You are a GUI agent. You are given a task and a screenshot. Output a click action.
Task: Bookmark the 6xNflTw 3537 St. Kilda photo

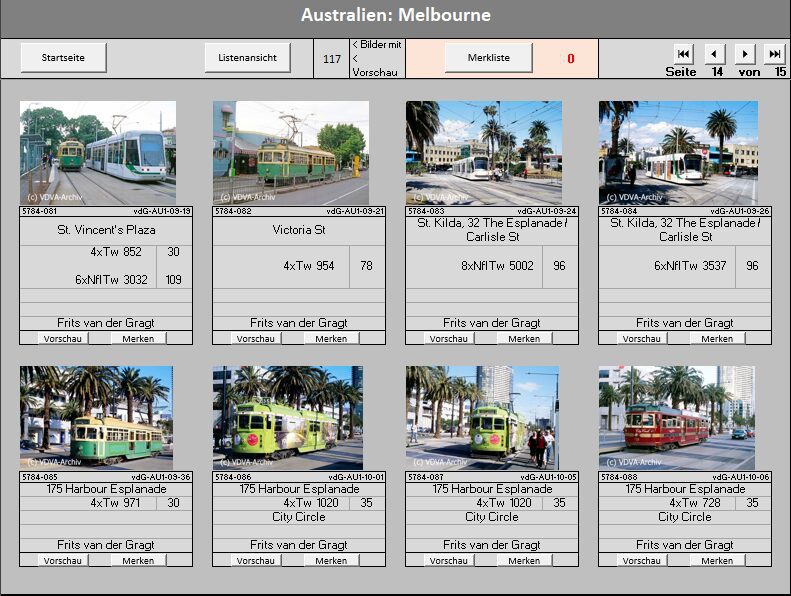(x=717, y=339)
